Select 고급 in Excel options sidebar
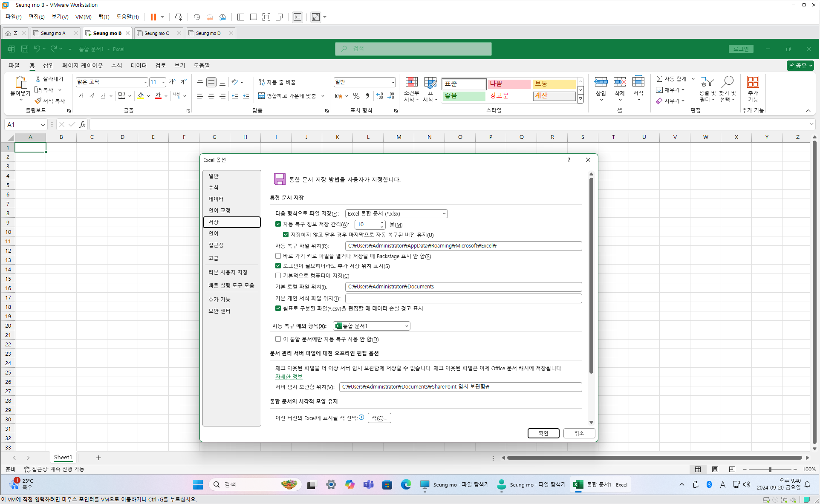 pyautogui.click(x=214, y=258)
